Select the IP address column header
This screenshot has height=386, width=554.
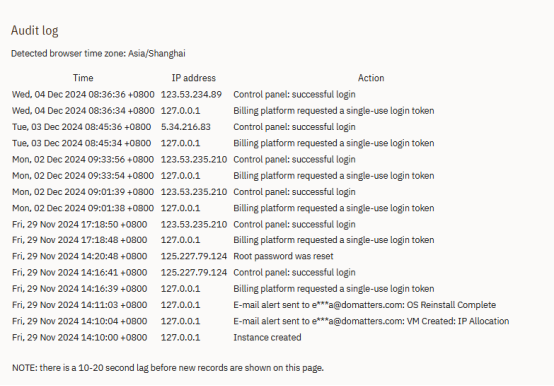point(194,78)
